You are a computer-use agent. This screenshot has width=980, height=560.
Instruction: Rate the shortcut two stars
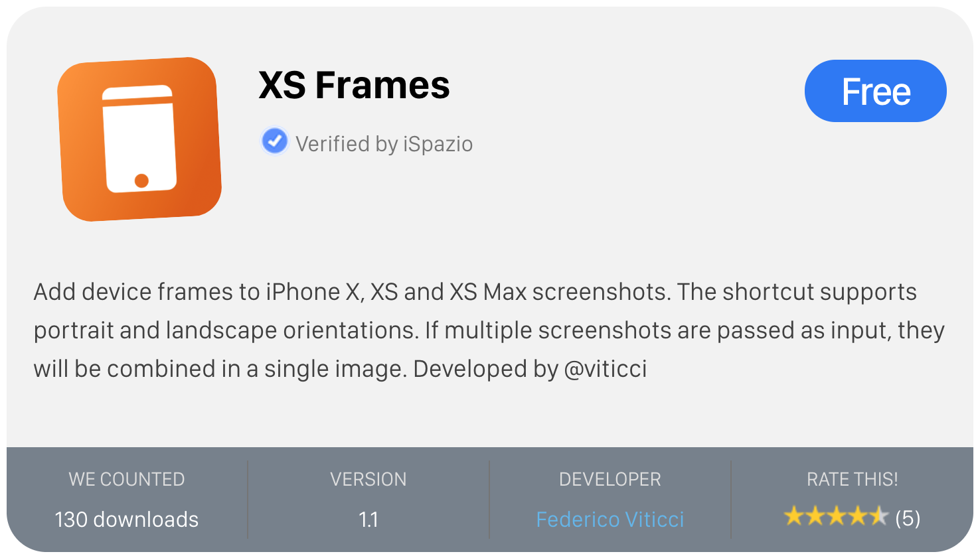click(815, 516)
